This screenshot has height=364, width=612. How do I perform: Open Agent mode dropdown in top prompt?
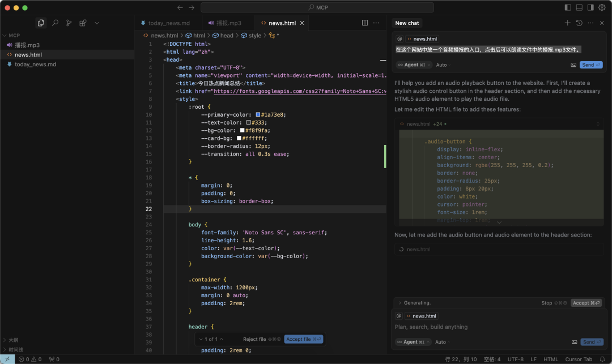414,65
